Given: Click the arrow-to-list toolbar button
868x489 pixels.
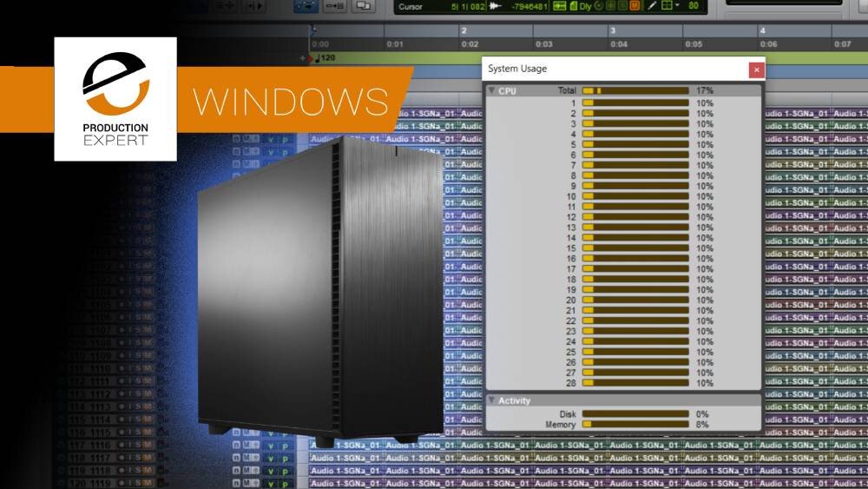Looking at the screenshot, I should 334,5.
